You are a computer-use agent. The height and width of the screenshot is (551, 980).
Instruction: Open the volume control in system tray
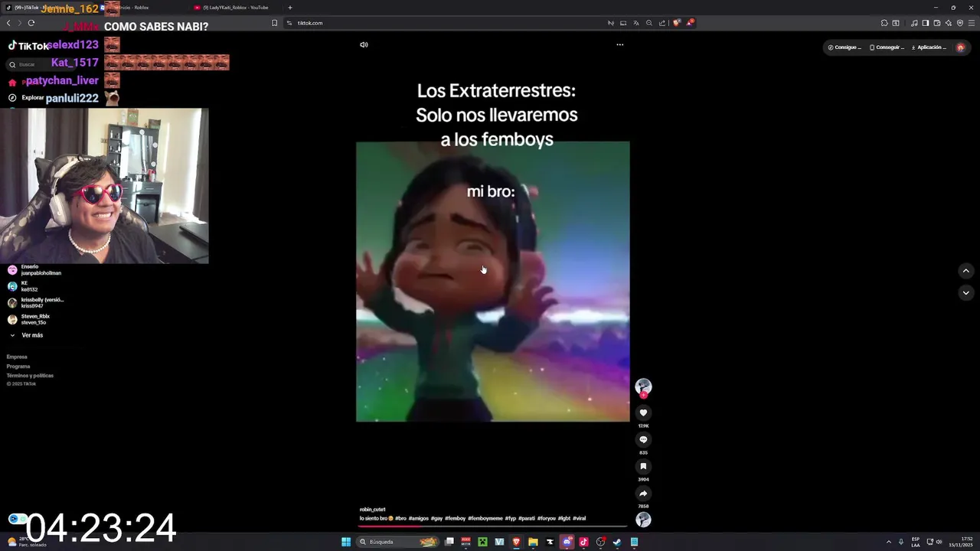coord(939,542)
